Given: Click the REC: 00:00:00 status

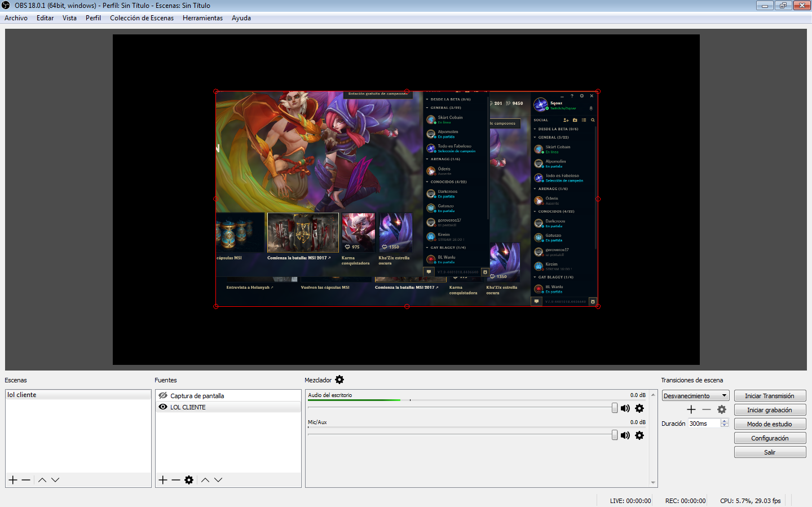Looking at the screenshot, I should 685,501.
